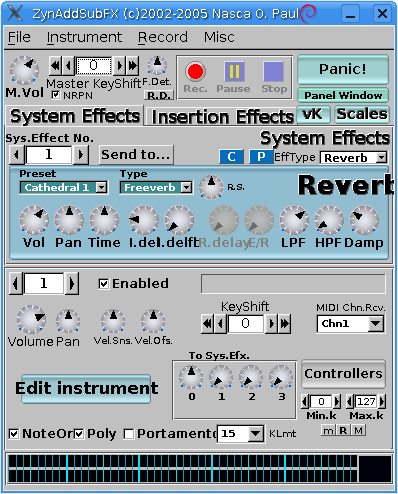
Task: Click the Panic! button
Action: 343,69
